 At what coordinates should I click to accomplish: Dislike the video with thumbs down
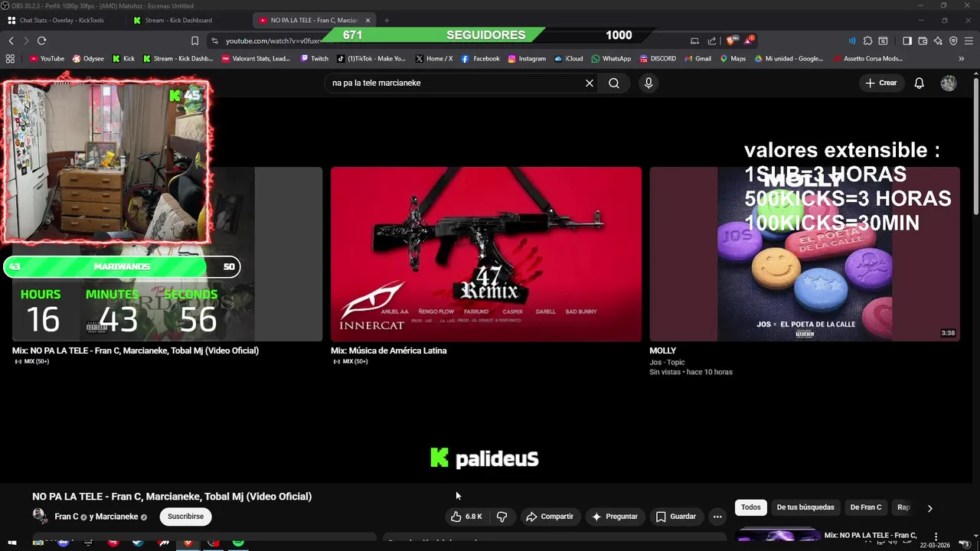[x=502, y=517]
